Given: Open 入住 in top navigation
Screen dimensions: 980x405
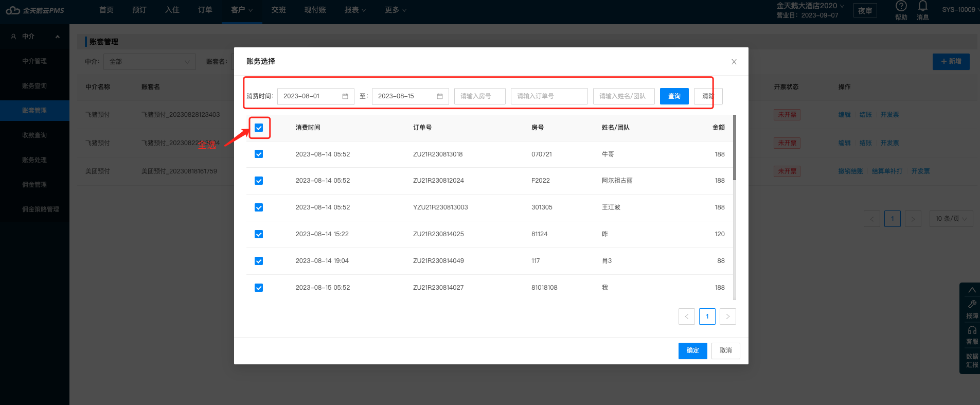Looking at the screenshot, I should [172, 10].
